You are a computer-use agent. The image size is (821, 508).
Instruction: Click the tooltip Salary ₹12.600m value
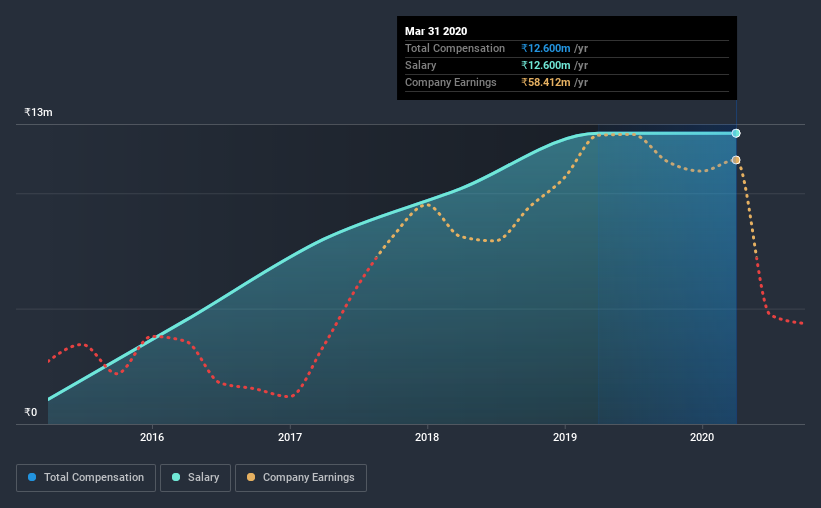coord(546,65)
